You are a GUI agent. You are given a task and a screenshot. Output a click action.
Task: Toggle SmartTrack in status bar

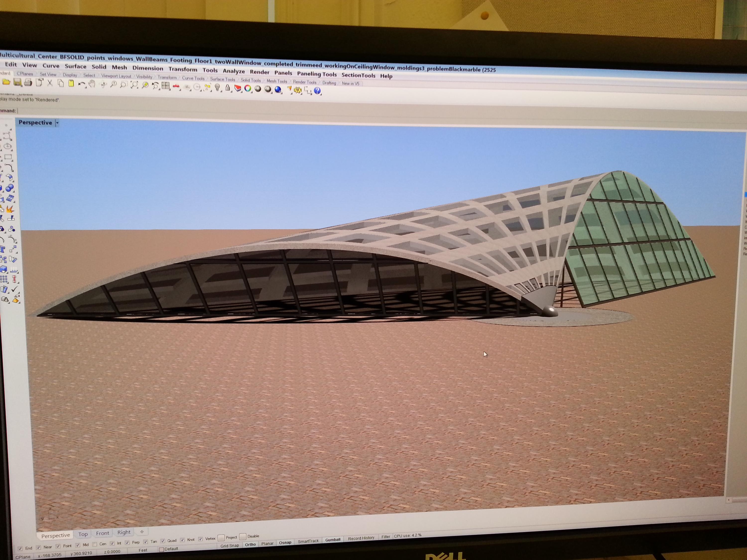coord(308,541)
